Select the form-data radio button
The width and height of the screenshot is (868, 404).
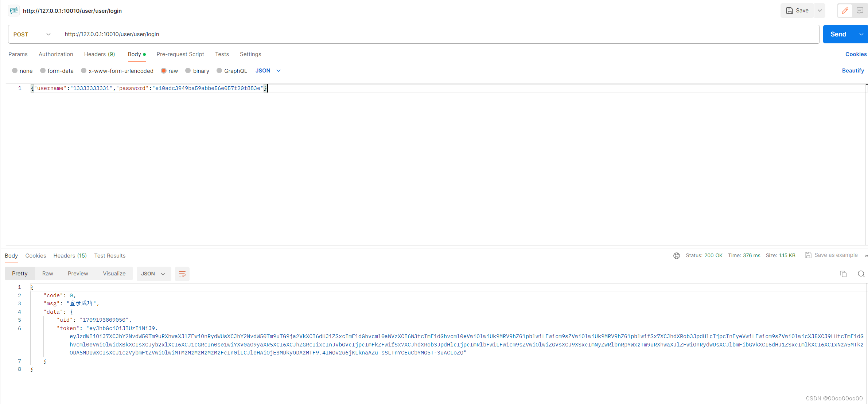tap(43, 71)
